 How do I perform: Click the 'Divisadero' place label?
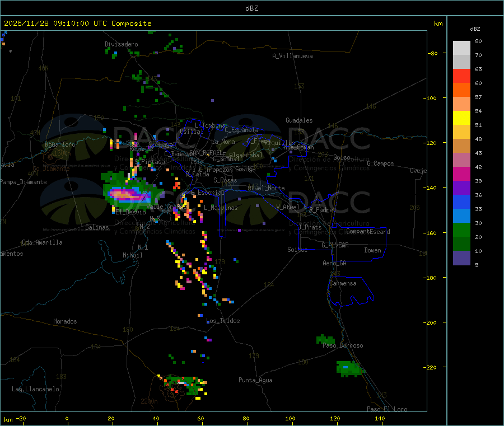pyautogui.click(x=121, y=44)
